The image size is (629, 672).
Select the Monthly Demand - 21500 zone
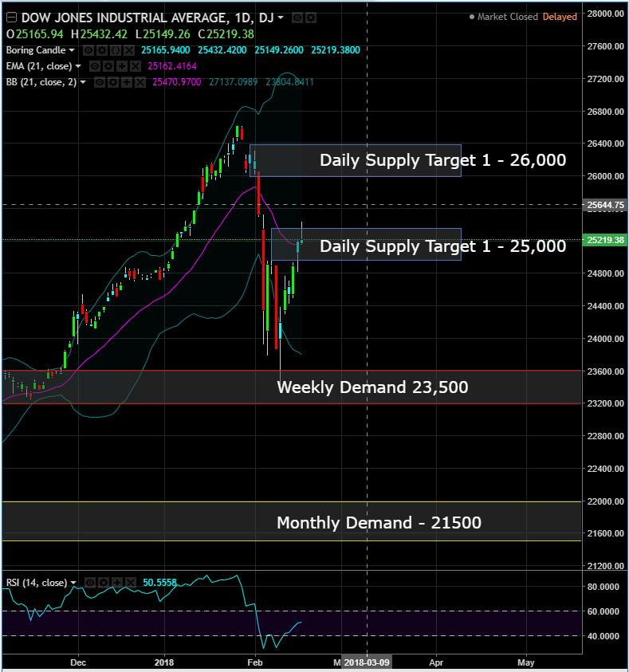pos(292,521)
